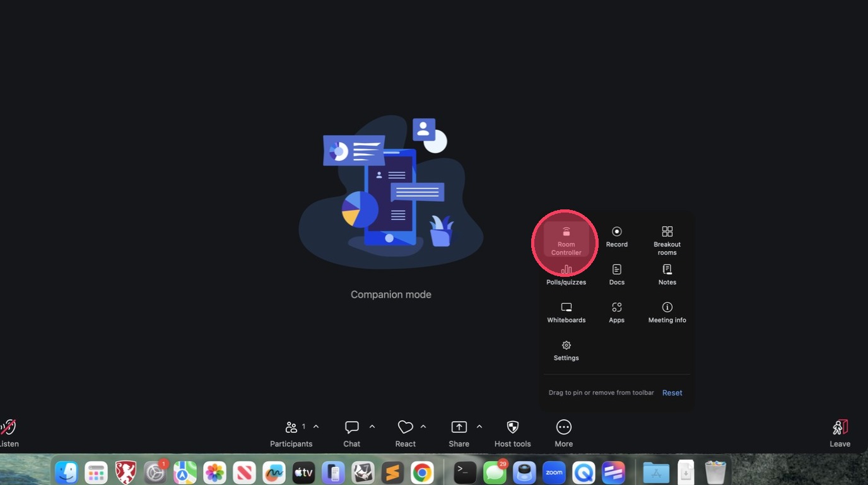Screen dimensions: 868x485
Task: Launch Polls/quizzes
Action: (566, 275)
